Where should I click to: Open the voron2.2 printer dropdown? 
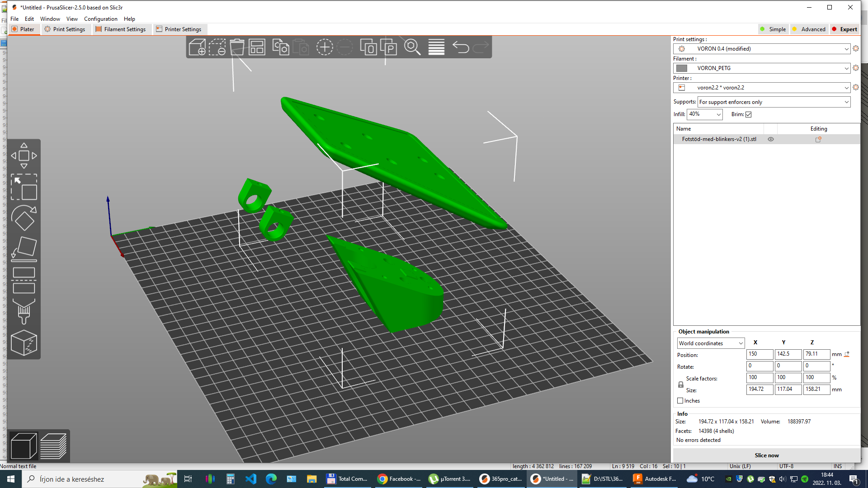pyautogui.click(x=762, y=88)
